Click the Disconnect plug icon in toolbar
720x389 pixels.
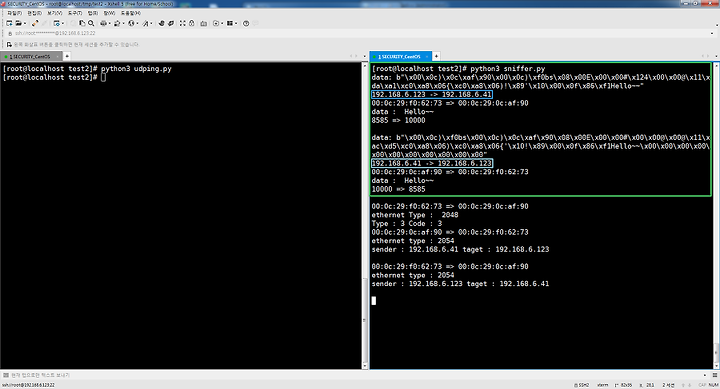(x=35, y=23)
